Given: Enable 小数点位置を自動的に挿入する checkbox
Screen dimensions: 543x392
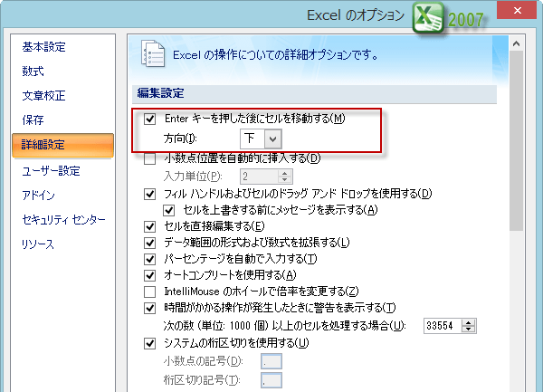Looking at the screenshot, I should pos(149,159).
